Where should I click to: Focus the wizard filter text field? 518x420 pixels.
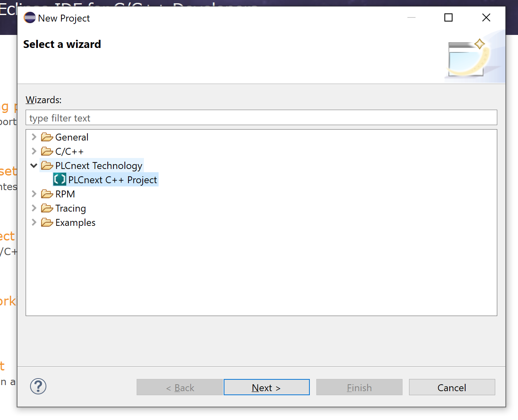click(x=261, y=118)
